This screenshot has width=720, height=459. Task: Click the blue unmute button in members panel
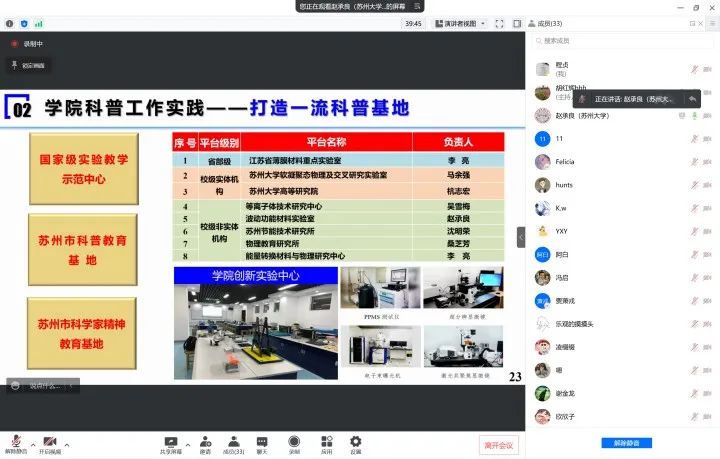[627, 443]
